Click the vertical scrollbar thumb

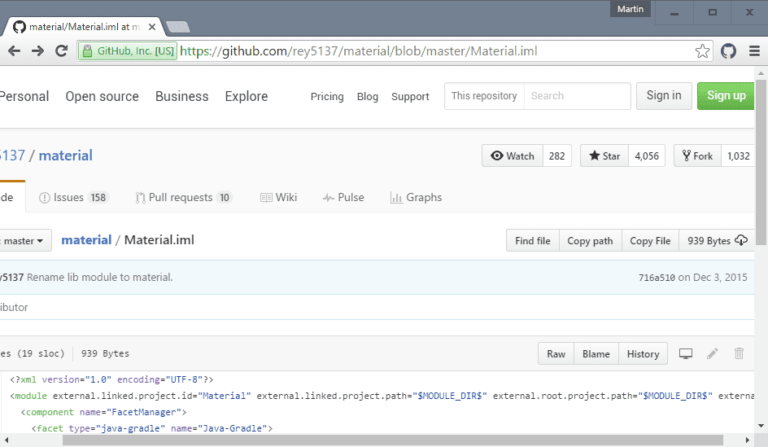[761, 163]
